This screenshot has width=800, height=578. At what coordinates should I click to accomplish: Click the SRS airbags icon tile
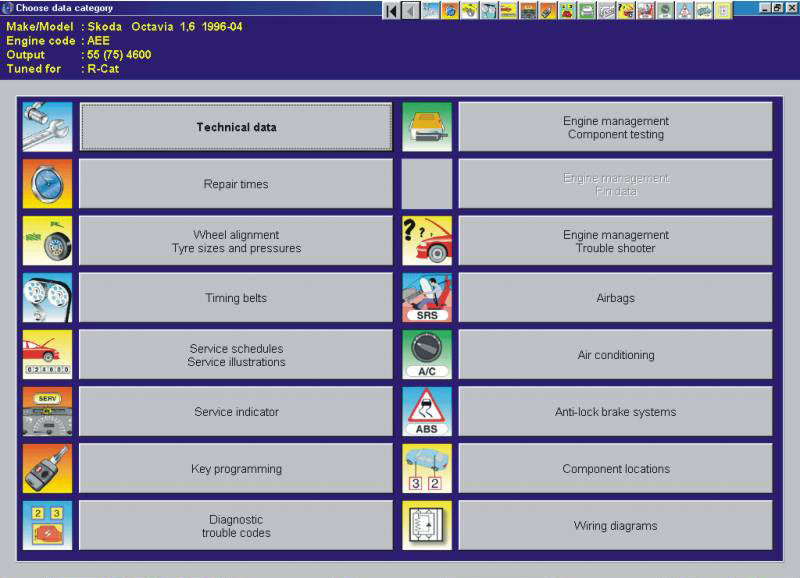click(x=427, y=298)
